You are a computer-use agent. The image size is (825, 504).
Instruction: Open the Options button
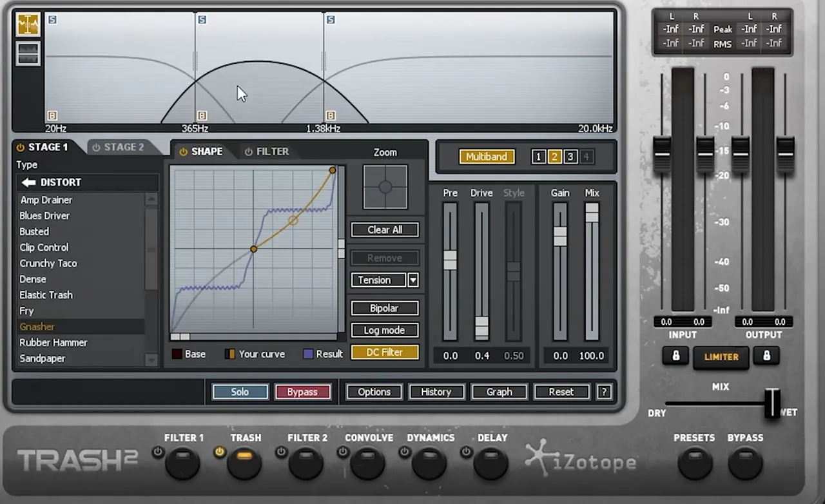click(374, 392)
